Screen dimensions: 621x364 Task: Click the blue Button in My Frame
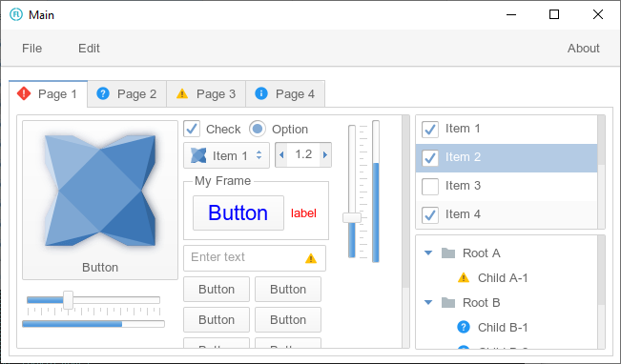coord(238,212)
